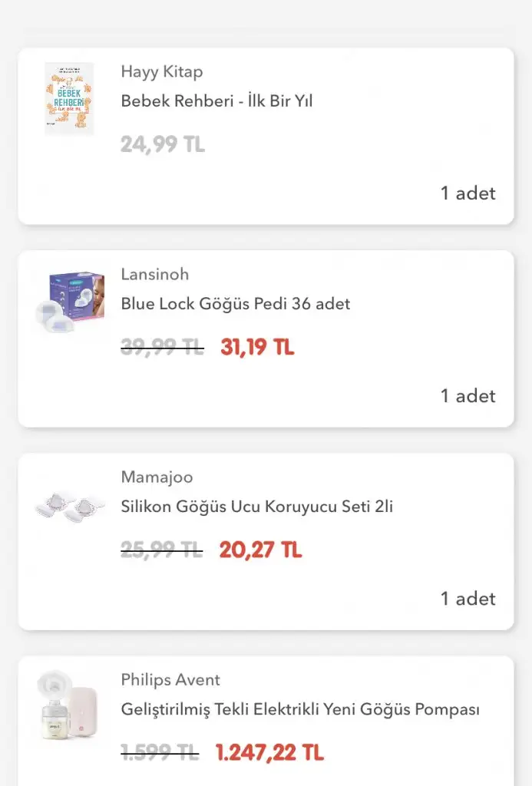Open the Lansinoh breast pad product image

coord(70,302)
